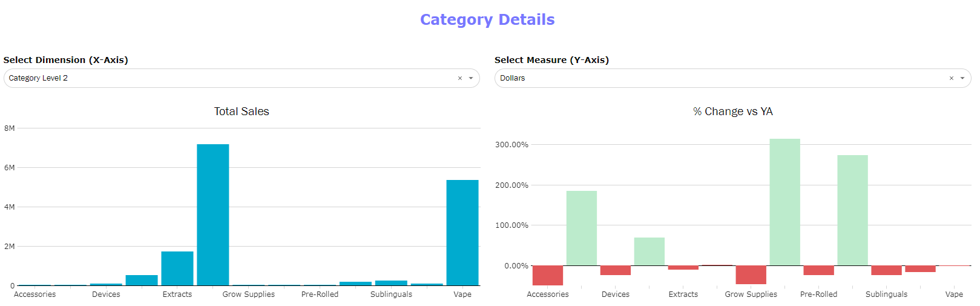Image resolution: width=980 pixels, height=306 pixels.
Task: Select the red Sublinguals bar in % Change chart
Action: pos(886,270)
